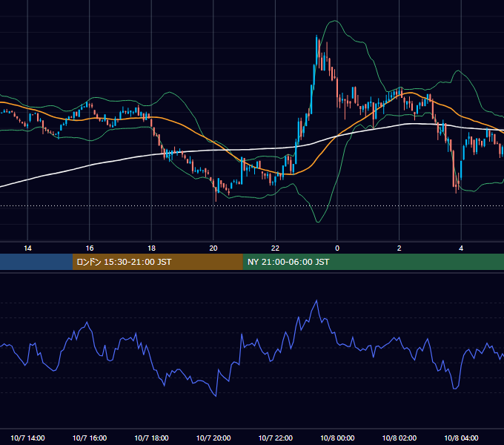Click the '22' hour axis label
Screen dimensions: 504x445
[x=275, y=248]
